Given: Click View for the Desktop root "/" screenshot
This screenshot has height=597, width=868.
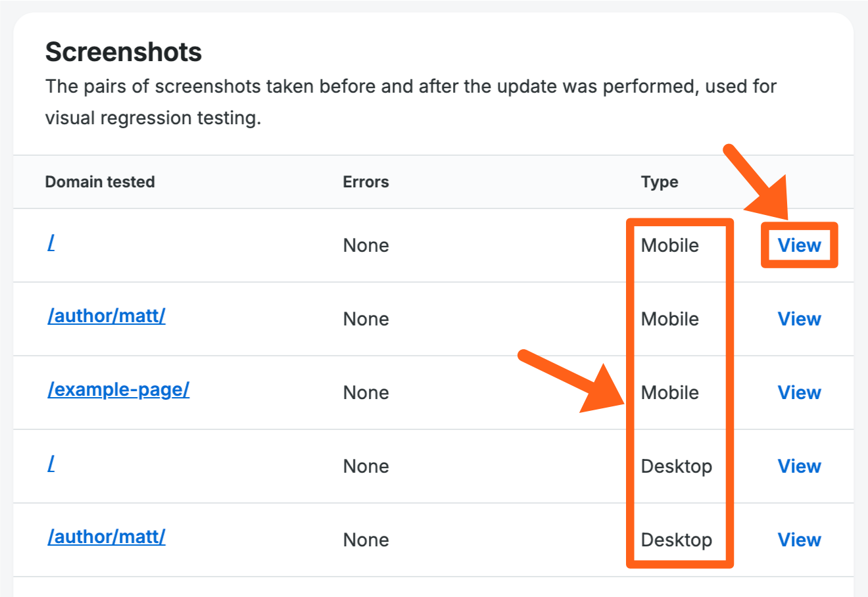Looking at the screenshot, I should (x=799, y=466).
